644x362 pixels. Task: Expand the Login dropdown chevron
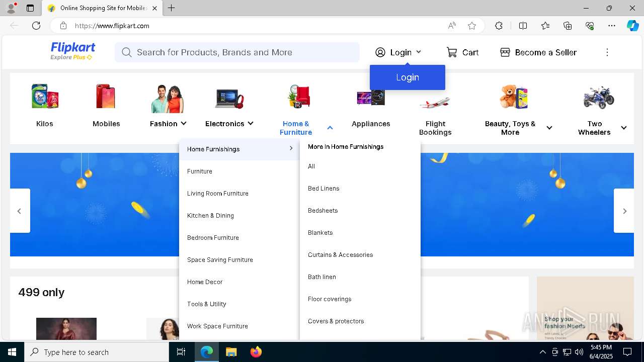tap(419, 52)
